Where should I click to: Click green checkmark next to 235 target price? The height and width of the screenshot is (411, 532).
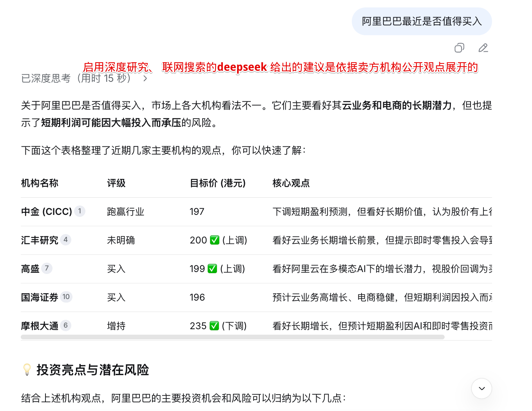pyautogui.click(x=214, y=326)
